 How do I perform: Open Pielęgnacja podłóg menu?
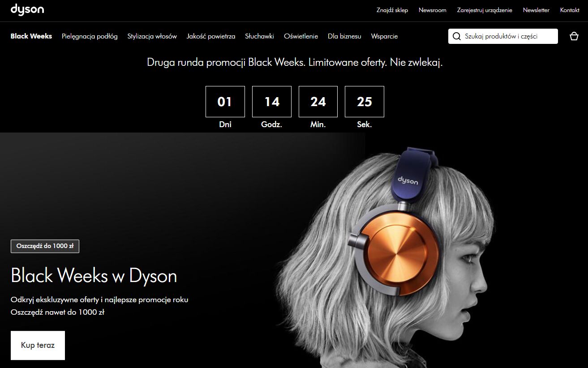point(90,36)
